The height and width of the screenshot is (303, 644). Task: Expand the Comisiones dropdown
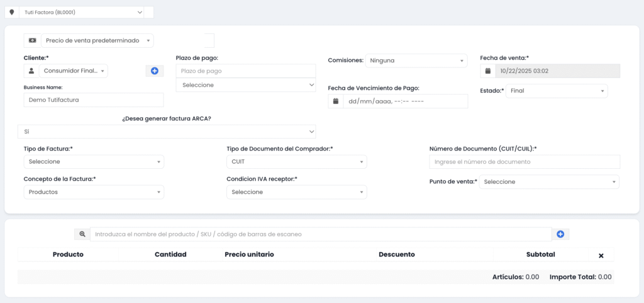[x=416, y=60]
